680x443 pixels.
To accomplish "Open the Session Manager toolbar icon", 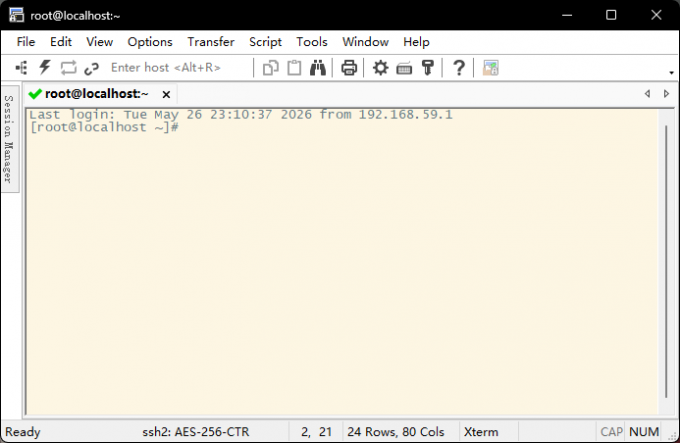I will pyautogui.click(x=21, y=68).
